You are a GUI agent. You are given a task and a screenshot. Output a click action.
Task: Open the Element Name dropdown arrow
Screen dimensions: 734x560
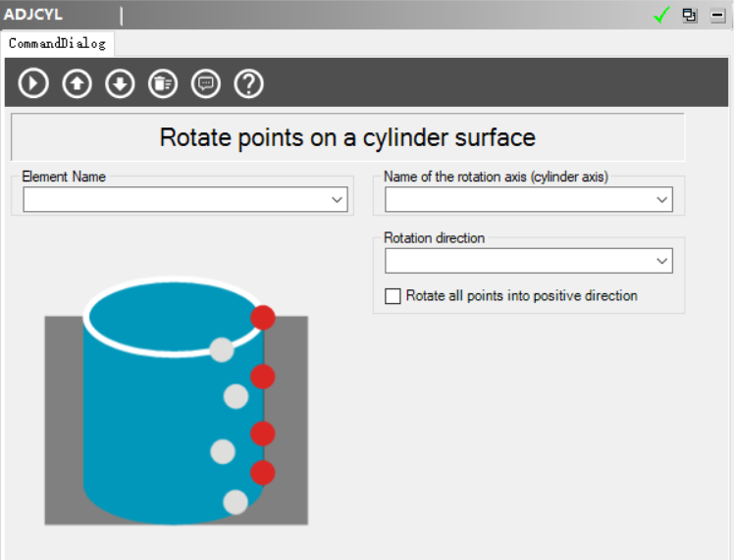[x=338, y=200]
